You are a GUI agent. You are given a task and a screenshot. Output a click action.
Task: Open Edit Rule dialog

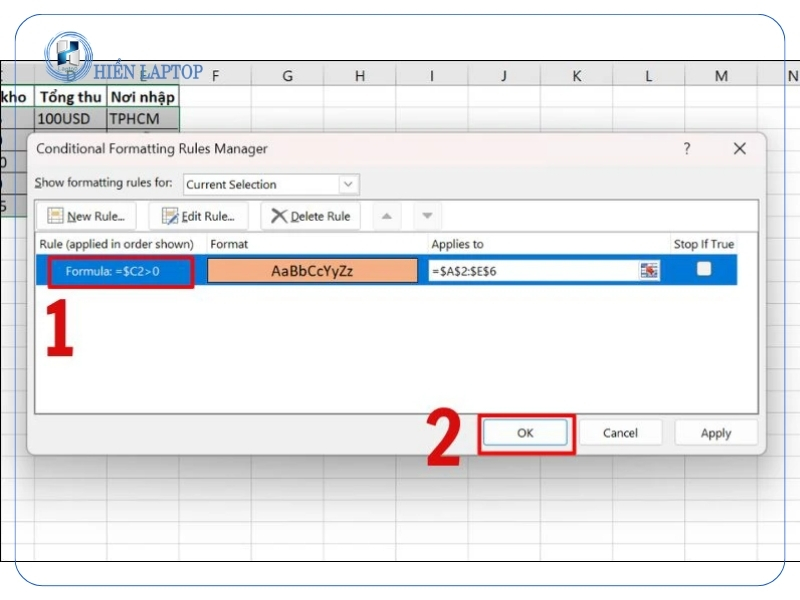point(198,216)
